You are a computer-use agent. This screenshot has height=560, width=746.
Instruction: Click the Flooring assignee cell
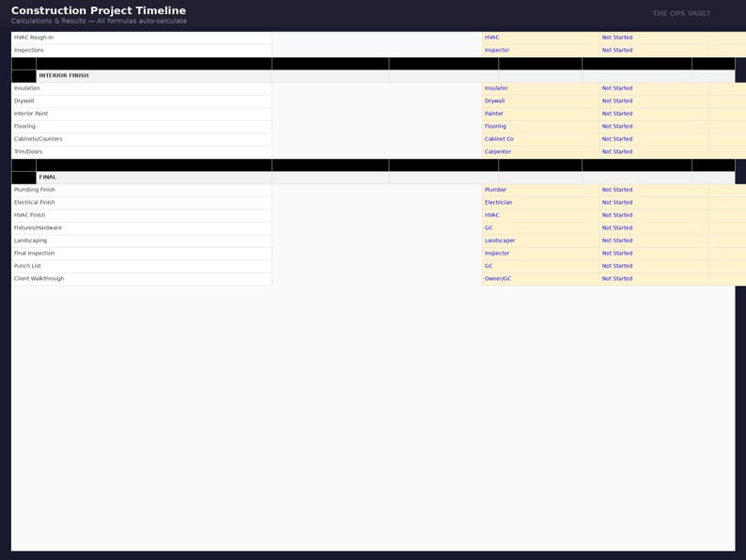(540, 127)
